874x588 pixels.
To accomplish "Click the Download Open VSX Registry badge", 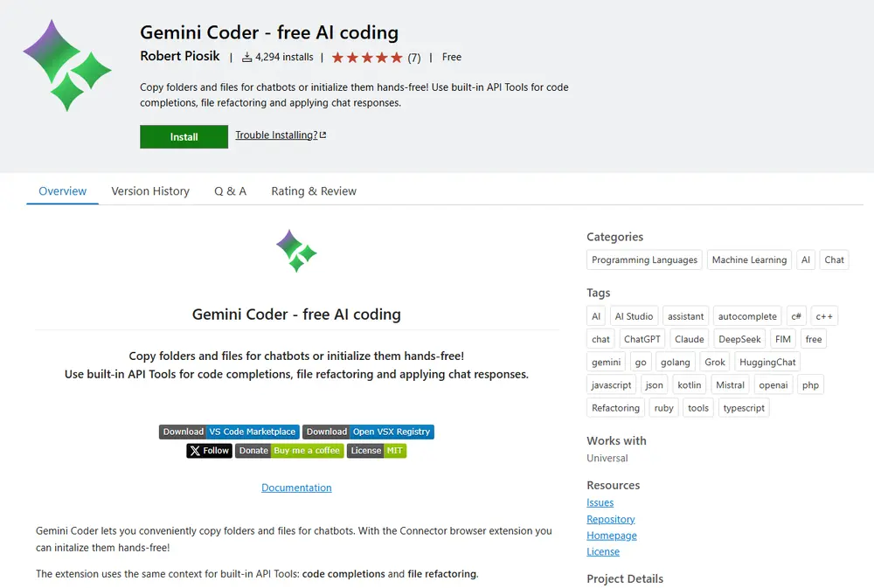I will click(368, 431).
